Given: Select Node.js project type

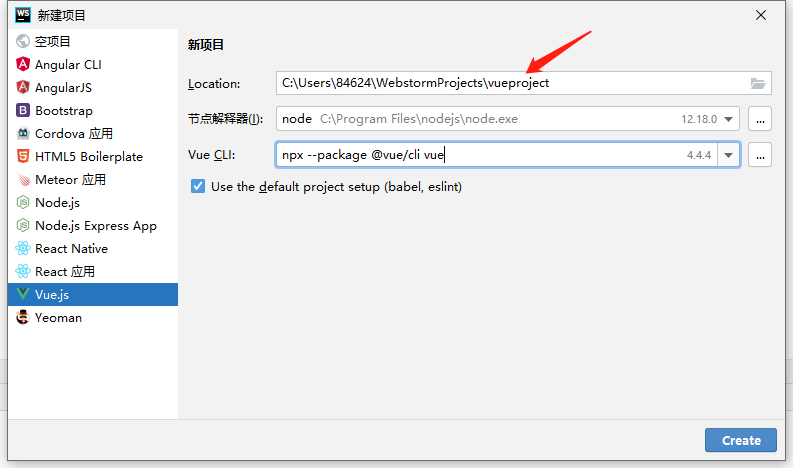Looking at the screenshot, I should (x=93, y=202).
